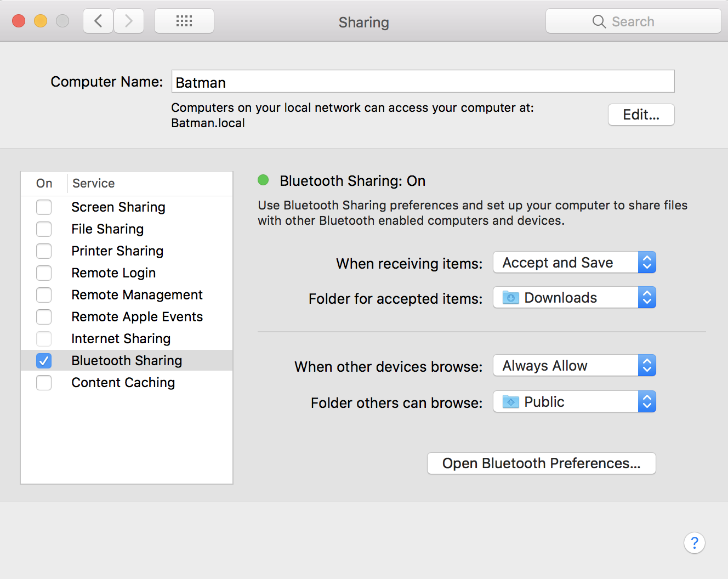Click the Downloads folder icon
Image resolution: width=728 pixels, height=579 pixels.
[x=511, y=298]
